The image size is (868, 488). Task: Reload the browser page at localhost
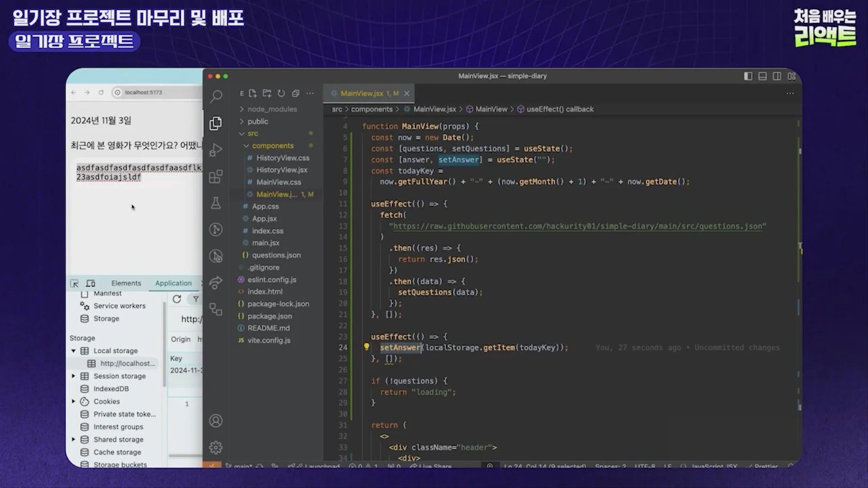pyautogui.click(x=101, y=92)
